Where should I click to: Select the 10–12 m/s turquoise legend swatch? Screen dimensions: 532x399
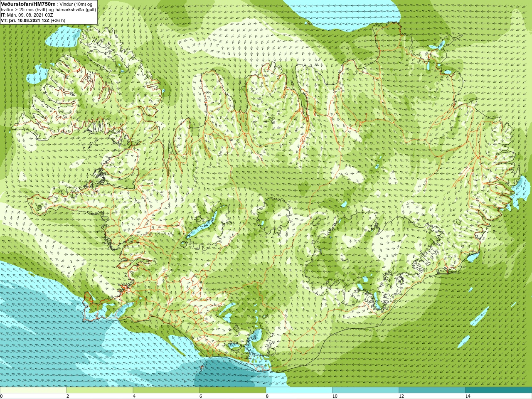(x=366, y=390)
